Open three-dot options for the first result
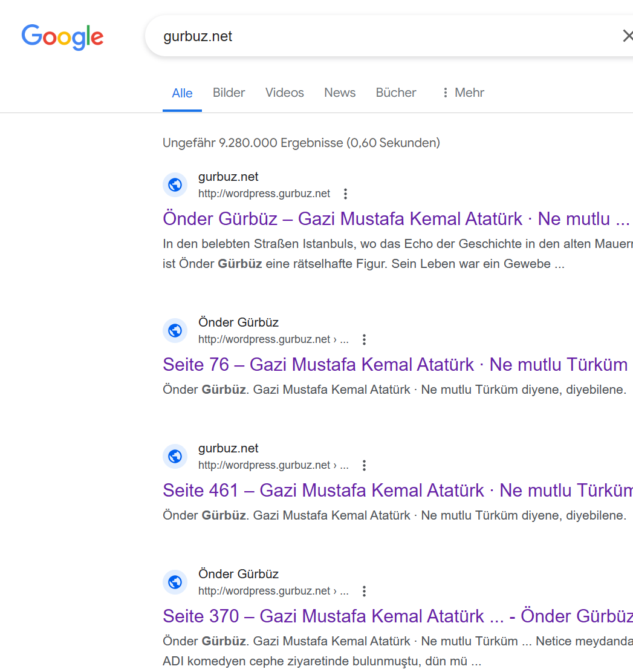This screenshot has width=633, height=672. 345,194
